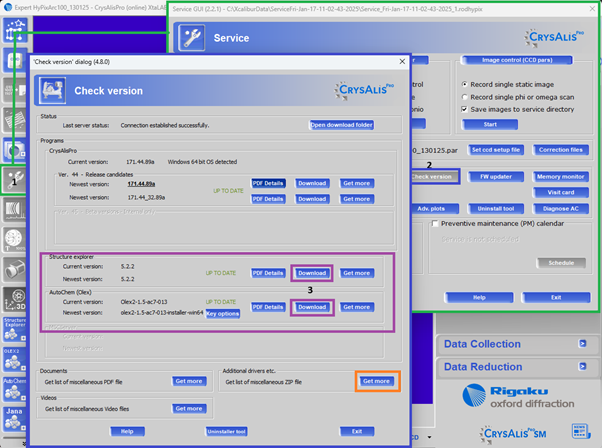Expand the Data Reduction panel arrow
Viewport: 602px width, 448px height.
[583, 367]
